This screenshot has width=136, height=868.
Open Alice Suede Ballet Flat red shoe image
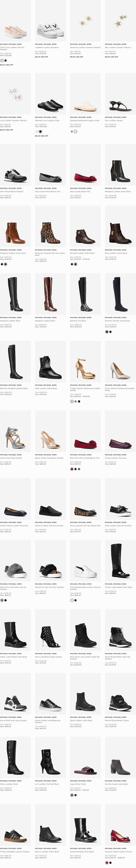[x=85, y=165]
